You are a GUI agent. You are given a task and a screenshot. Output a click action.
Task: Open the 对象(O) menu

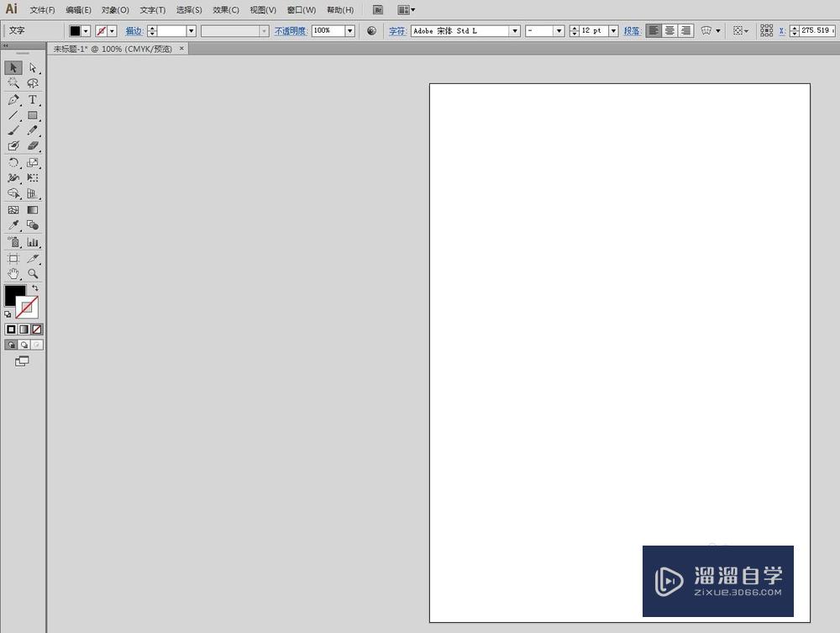[x=115, y=9]
